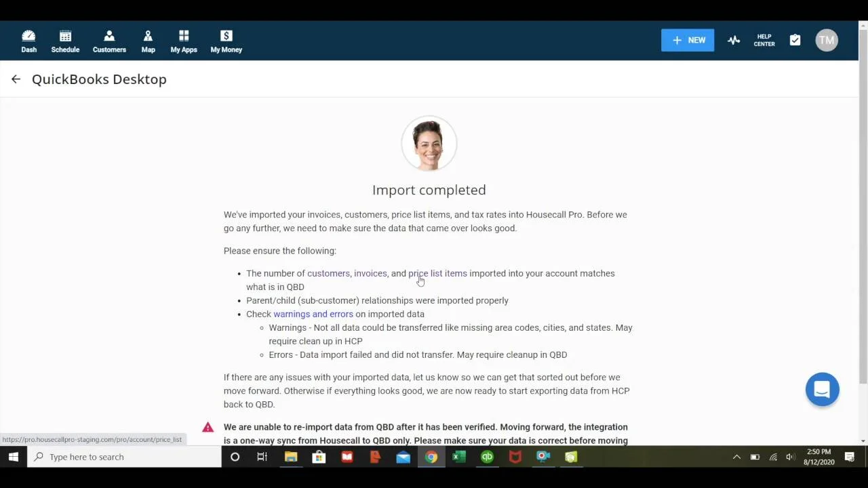Viewport: 868px width, 488px height.
Task: Open the warnings and errors link
Action: [313, 314]
